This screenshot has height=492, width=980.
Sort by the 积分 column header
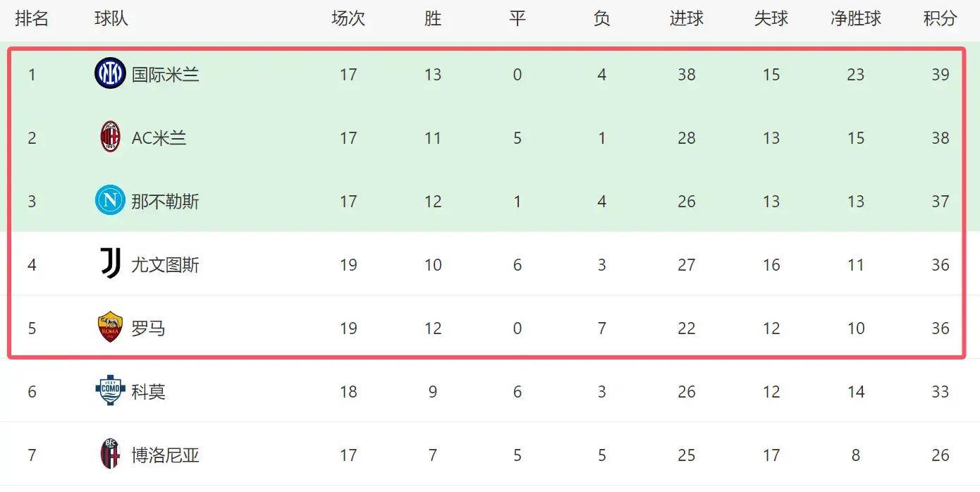click(940, 18)
